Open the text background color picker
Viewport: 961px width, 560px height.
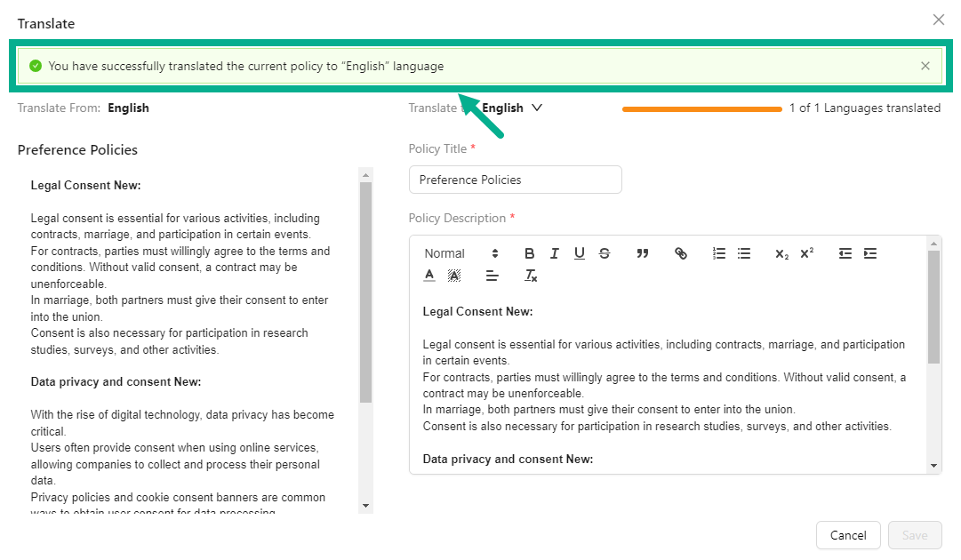point(454,276)
